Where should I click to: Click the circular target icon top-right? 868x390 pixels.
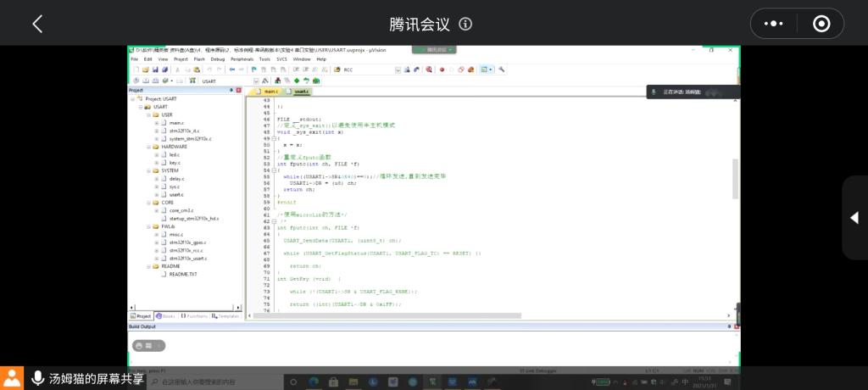[x=820, y=24]
